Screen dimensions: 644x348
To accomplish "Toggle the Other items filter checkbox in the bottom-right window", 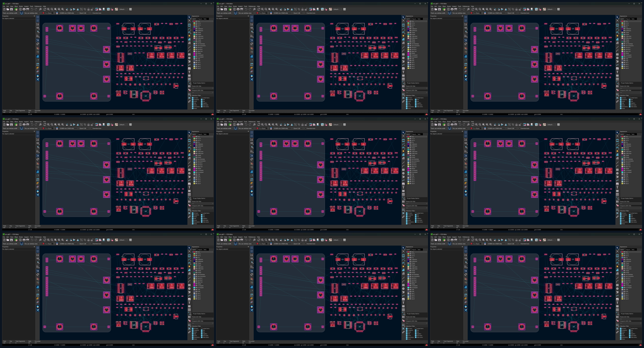I will point(629,337).
